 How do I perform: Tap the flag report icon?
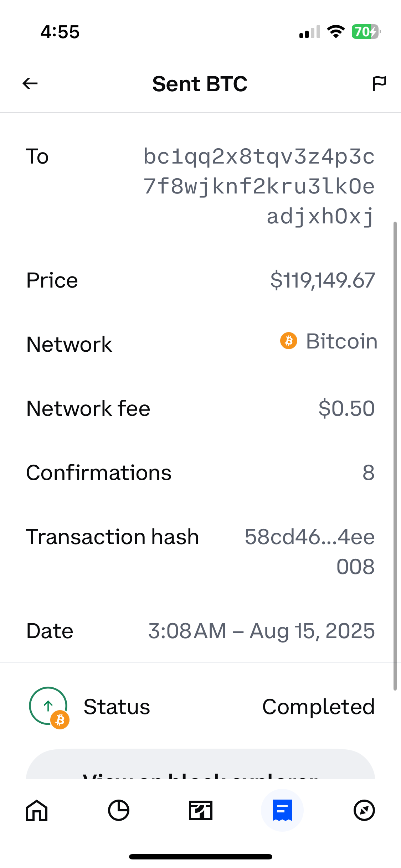379,84
